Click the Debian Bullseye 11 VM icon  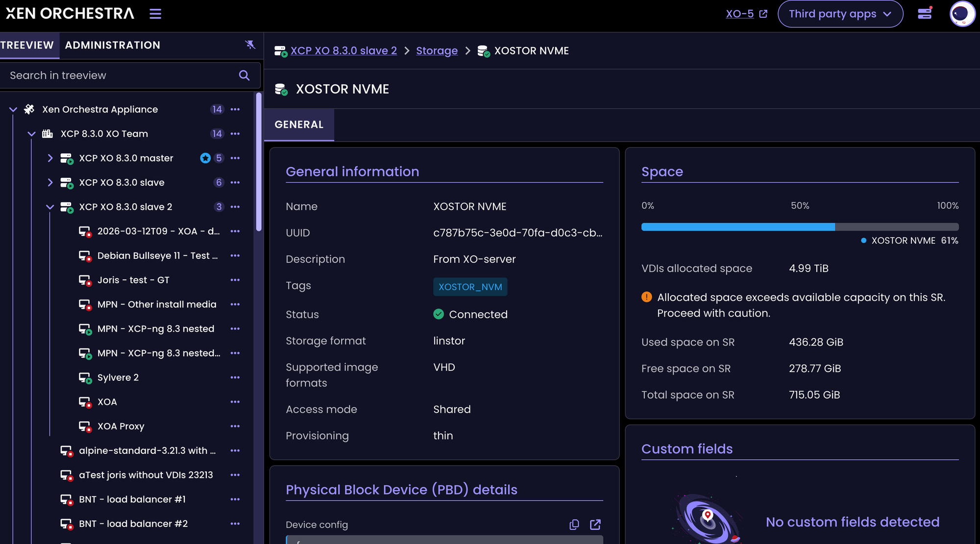(85, 256)
